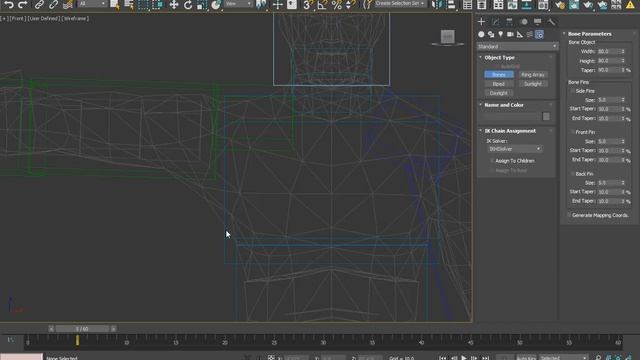Activate the Select and Rotate tool
Screen dimensions: 640x360
[188, 4]
